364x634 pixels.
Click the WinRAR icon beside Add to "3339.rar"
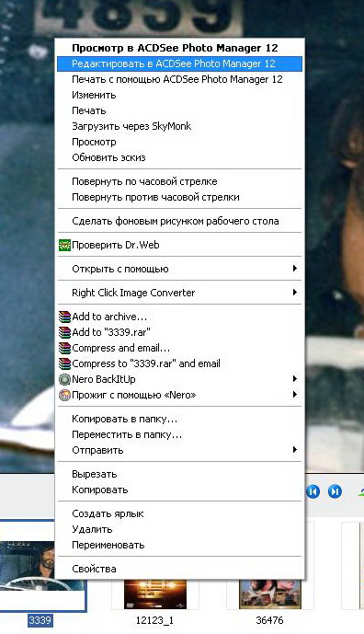[64, 332]
